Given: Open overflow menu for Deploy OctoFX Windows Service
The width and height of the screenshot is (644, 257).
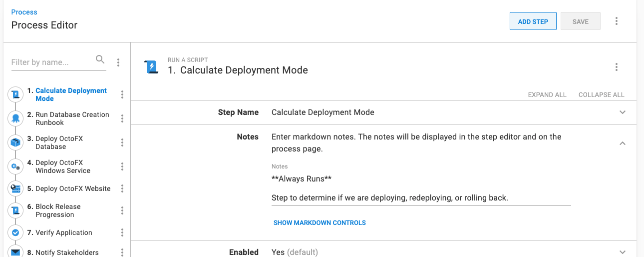Looking at the screenshot, I should point(122,166).
